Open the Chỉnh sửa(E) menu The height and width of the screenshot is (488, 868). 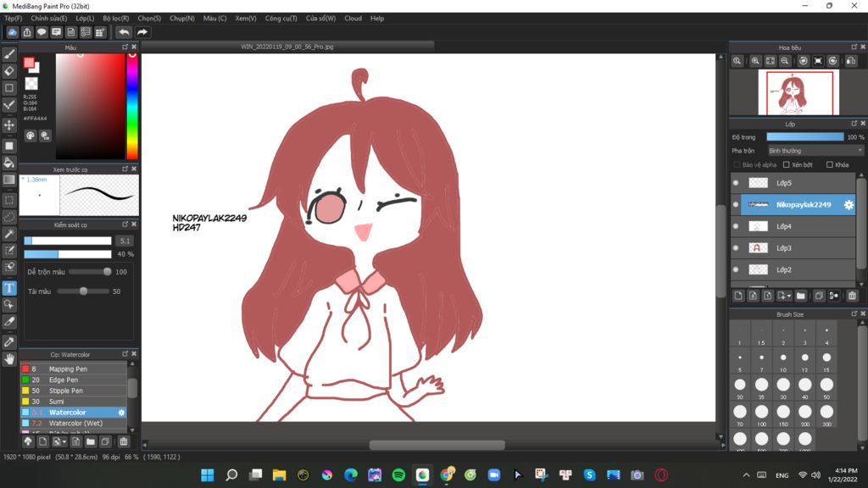coord(48,19)
